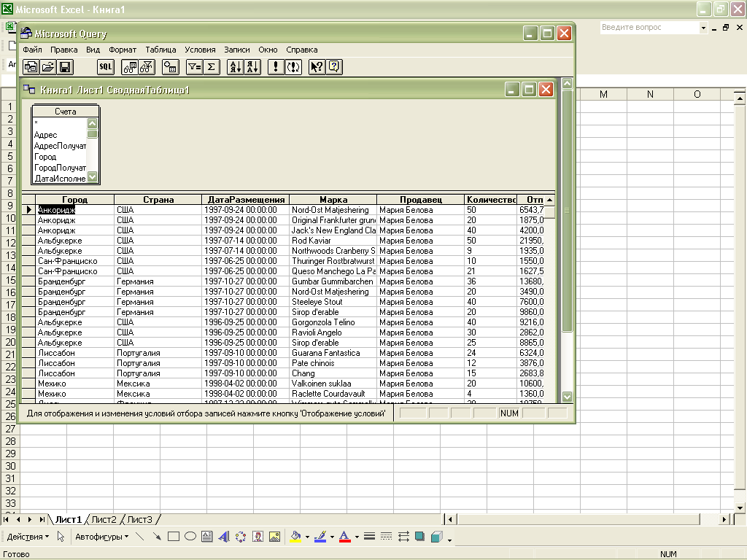747x560 pixels.
Task: Click Excel sheet tab Лист3
Action: click(x=139, y=519)
